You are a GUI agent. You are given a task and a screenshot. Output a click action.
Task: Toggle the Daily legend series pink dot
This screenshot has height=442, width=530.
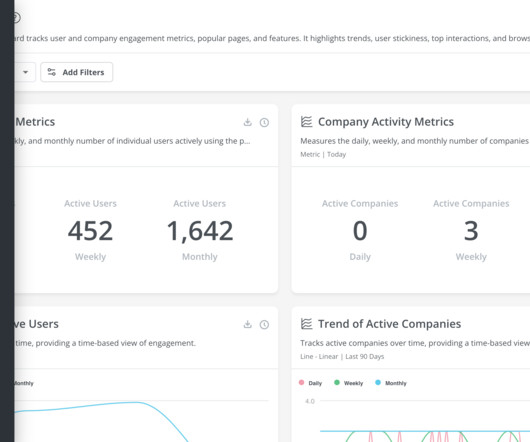pos(302,383)
